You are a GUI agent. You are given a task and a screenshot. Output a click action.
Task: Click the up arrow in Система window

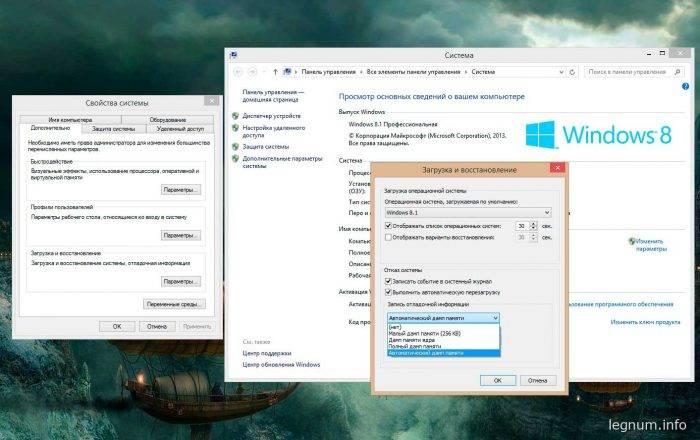[x=275, y=72]
